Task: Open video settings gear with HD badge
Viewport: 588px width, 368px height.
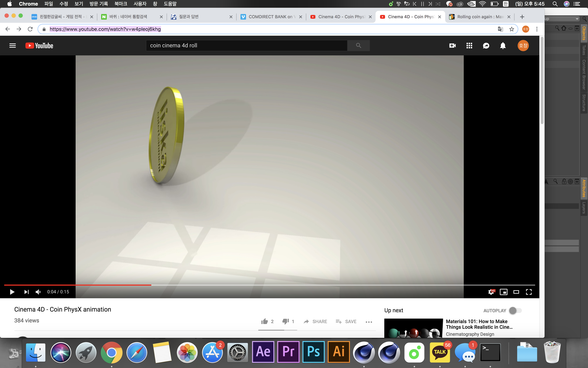Action: coord(491,292)
